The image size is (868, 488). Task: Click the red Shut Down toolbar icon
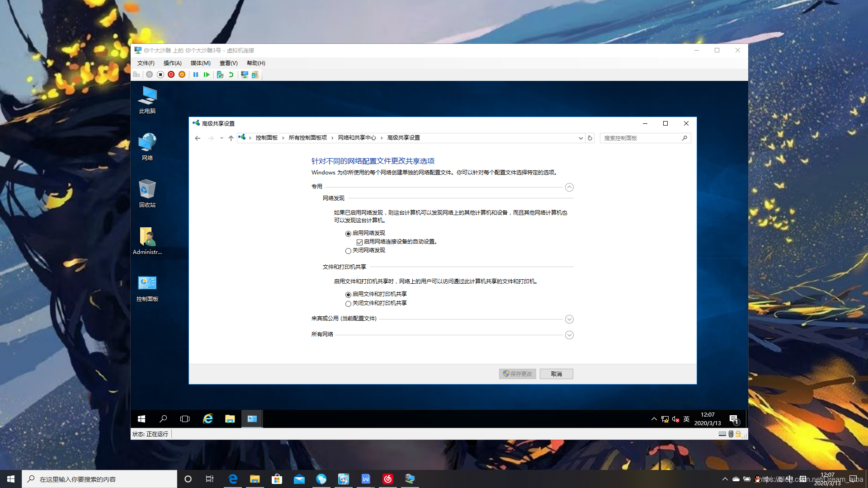(171, 75)
